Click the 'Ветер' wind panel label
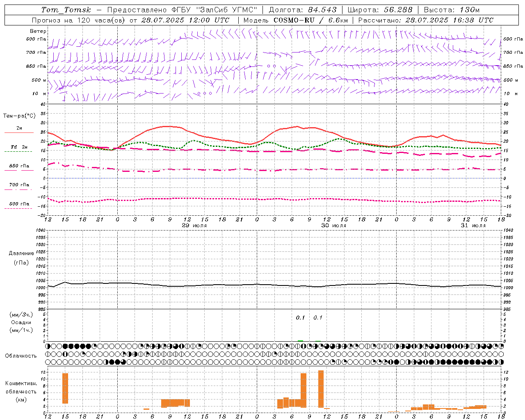 pyautogui.click(x=38, y=31)
